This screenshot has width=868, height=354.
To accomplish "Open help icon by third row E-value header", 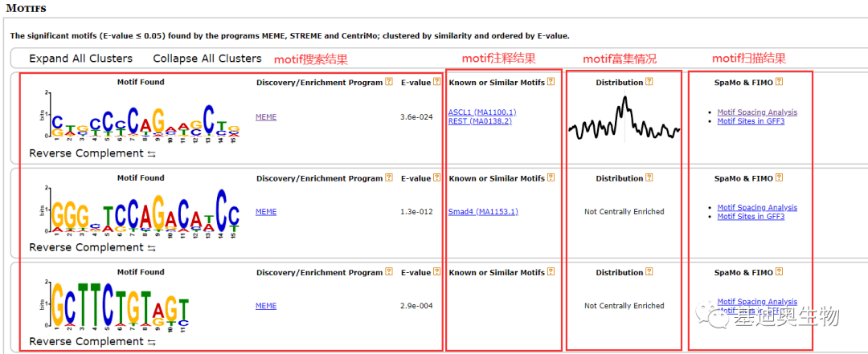I will 437,272.
